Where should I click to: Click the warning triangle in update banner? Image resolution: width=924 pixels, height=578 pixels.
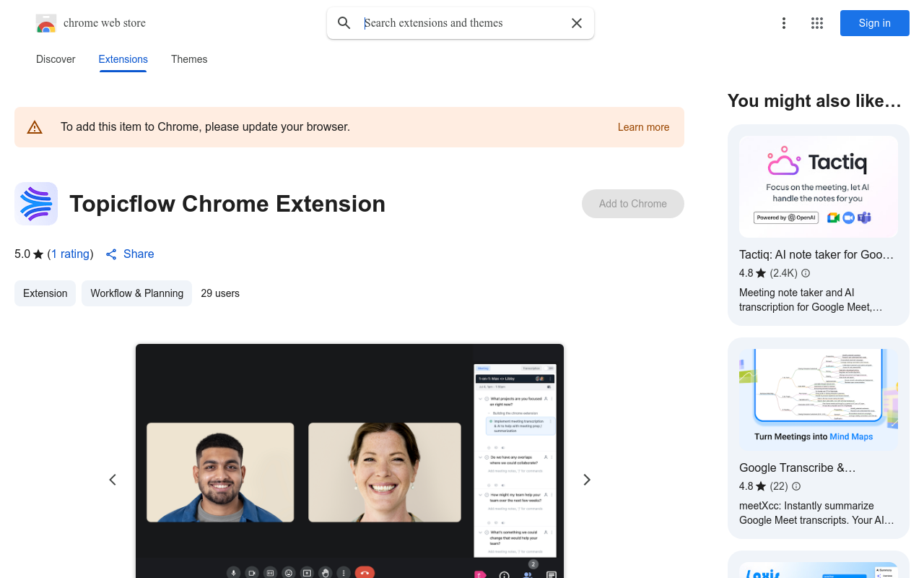(x=35, y=127)
